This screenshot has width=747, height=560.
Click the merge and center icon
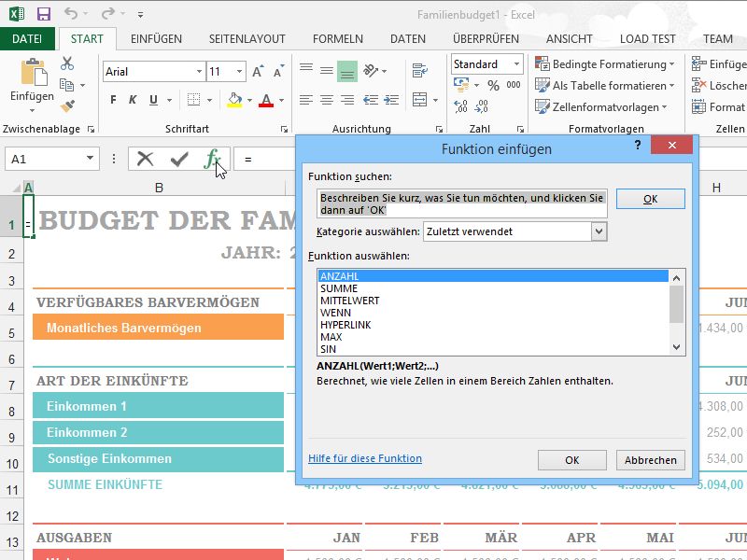(419, 100)
